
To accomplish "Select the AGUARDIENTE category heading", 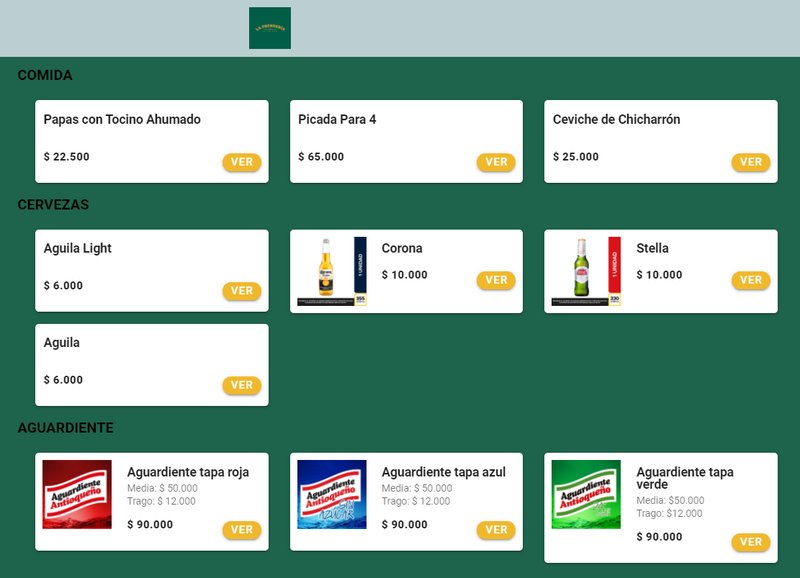I will coord(66,428).
